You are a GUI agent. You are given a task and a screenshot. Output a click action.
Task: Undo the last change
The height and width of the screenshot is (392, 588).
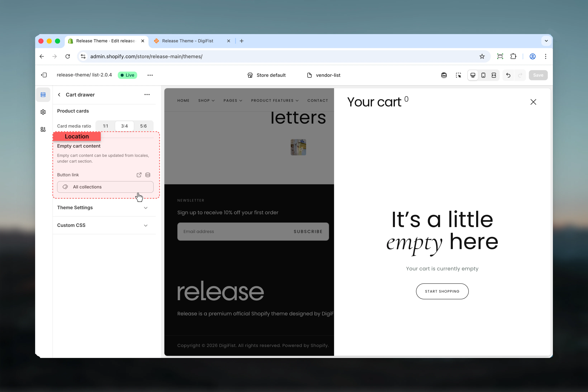(x=508, y=75)
